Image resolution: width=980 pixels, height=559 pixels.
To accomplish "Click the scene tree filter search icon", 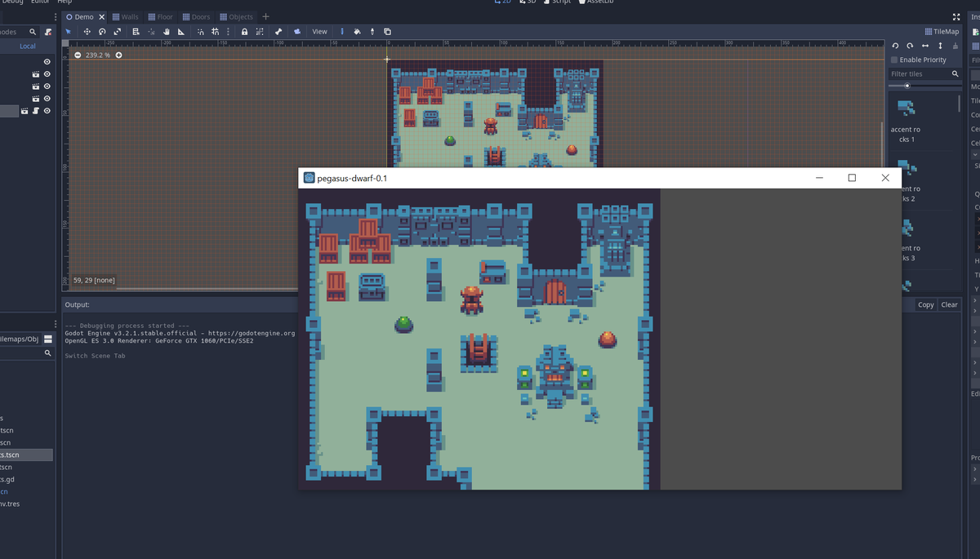I will 33,32.
